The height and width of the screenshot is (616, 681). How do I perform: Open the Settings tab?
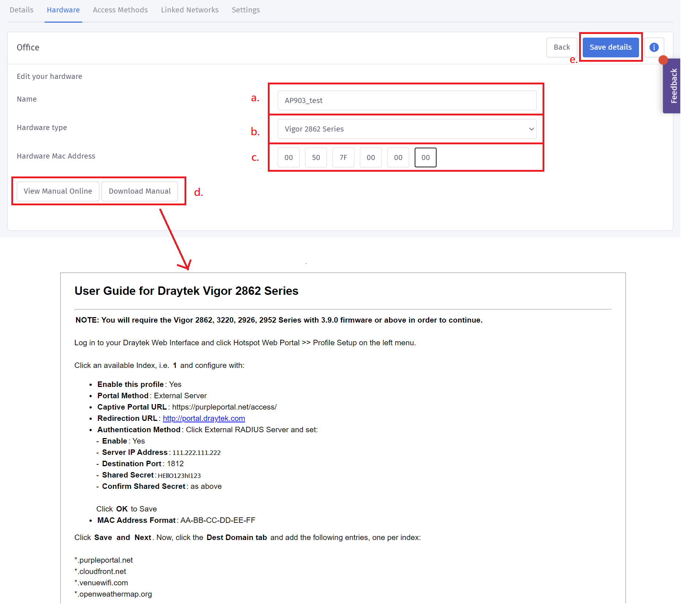coord(246,10)
